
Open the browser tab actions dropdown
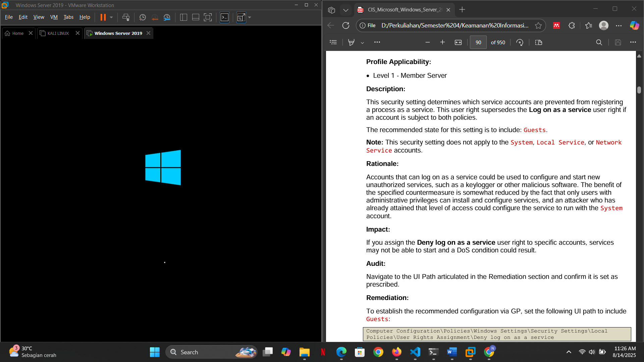[346, 10]
